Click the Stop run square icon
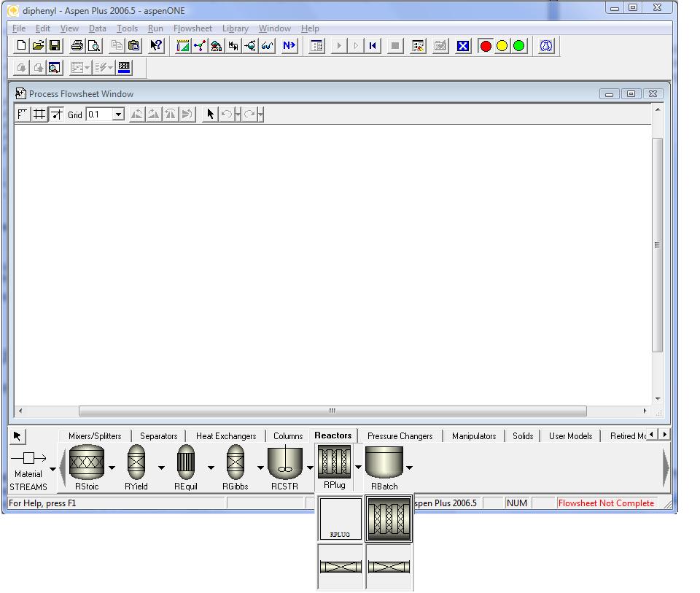This screenshot has width=700, height=593. (x=395, y=45)
